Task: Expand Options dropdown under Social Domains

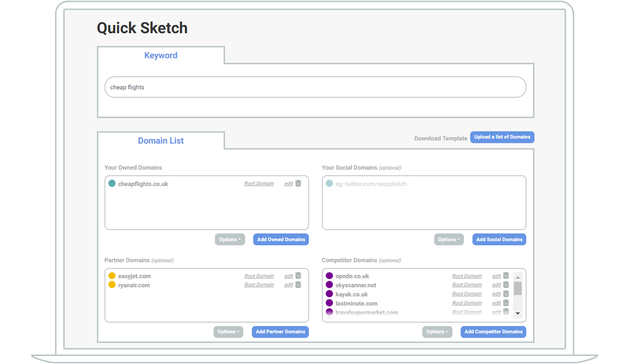Action: pyautogui.click(x=449, y=239)
